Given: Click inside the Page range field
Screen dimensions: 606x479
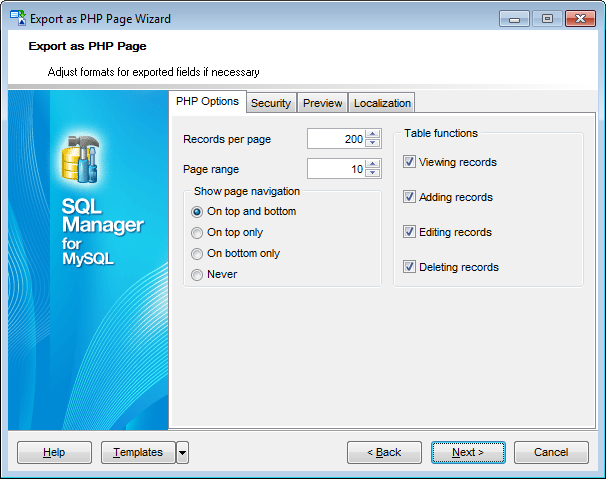Looking at the screenshot, I should tap(335, 169).
